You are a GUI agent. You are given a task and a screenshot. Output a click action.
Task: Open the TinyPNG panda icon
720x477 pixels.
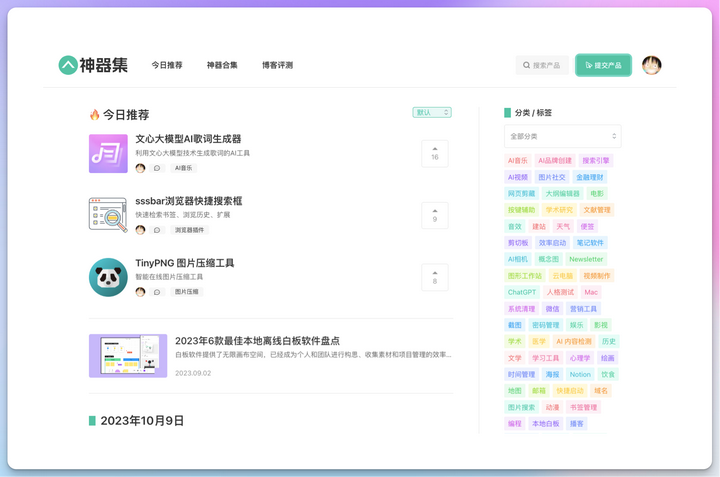pyautogui.click(x=108, y=277)
